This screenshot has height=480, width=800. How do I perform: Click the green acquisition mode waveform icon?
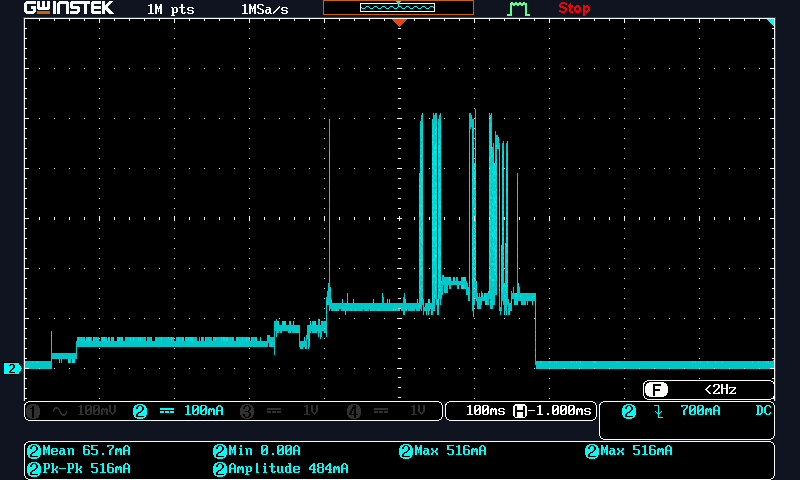(x=518, y=9)
